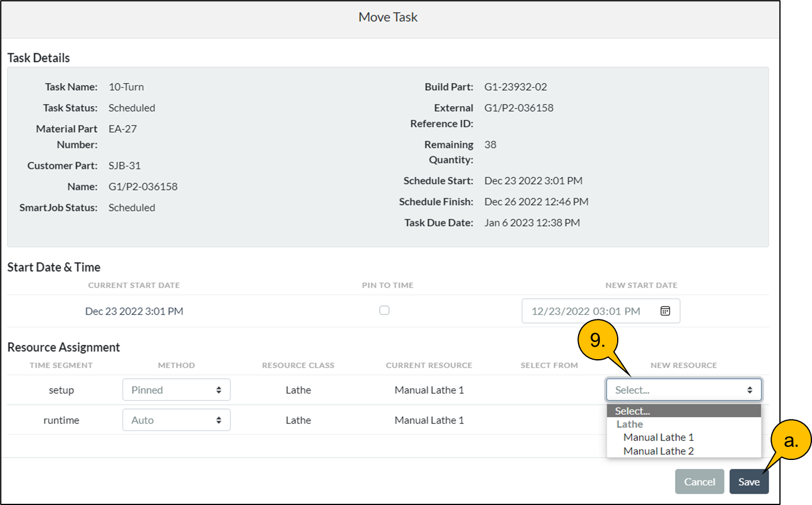The image size is (812, 505).
Task: Click the Build Part value G1-23932-02
Action: tap(516, 87)
